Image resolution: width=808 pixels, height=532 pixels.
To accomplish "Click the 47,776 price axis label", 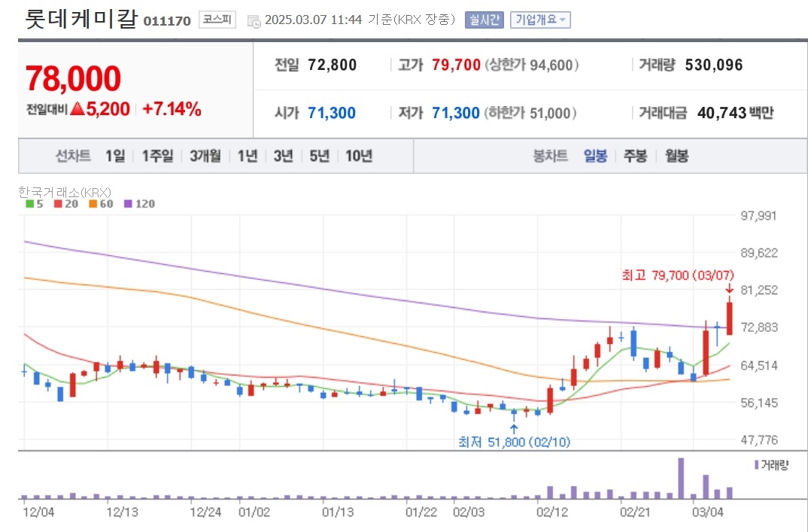I will [x=759, y=439].
